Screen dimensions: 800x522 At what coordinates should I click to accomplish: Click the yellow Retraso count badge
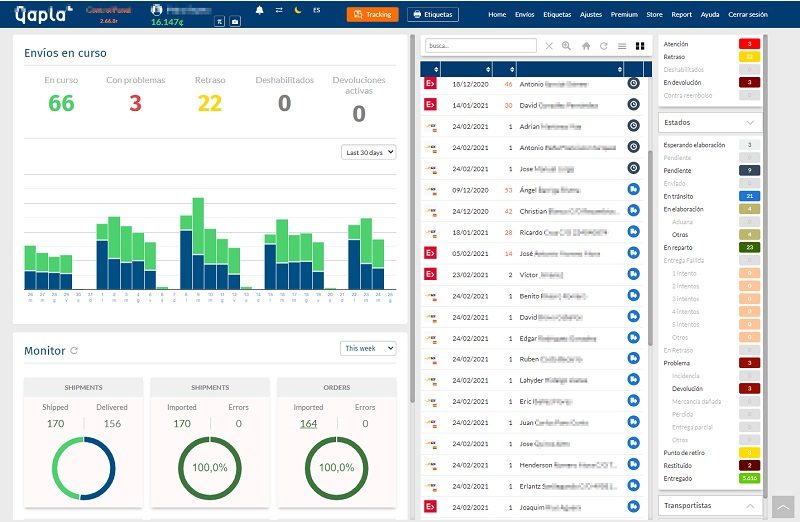(x=749, y=57)
